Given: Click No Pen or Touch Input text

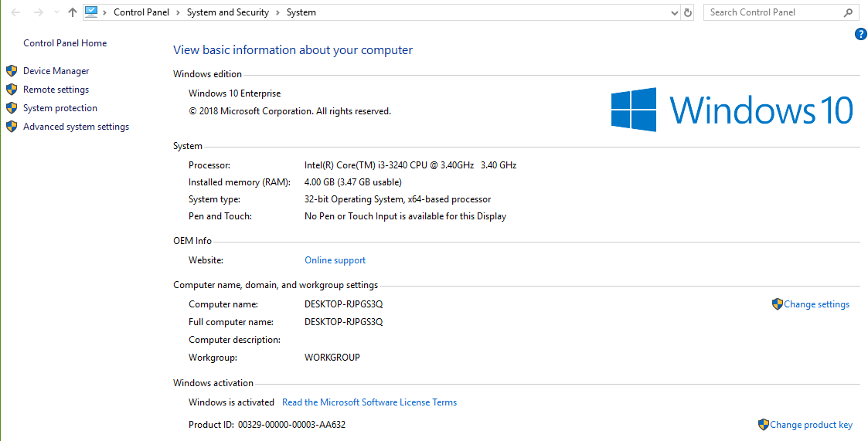Looking at the screenshot, I should [x=405, y=216].
